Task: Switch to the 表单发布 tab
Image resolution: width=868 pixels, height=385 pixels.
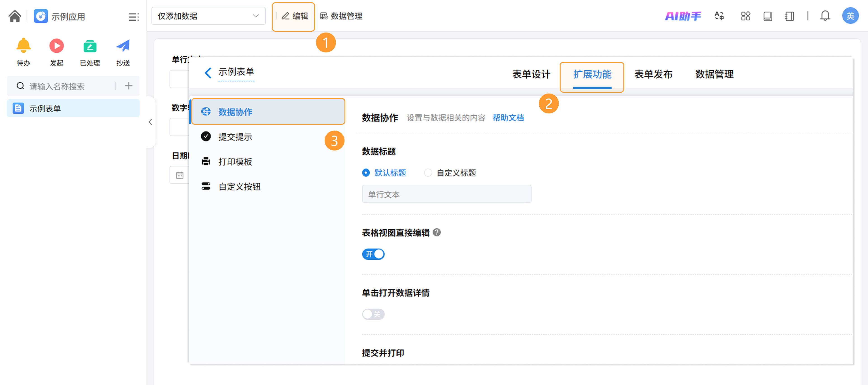Action: pyautogui.click(x=653, y=74)
